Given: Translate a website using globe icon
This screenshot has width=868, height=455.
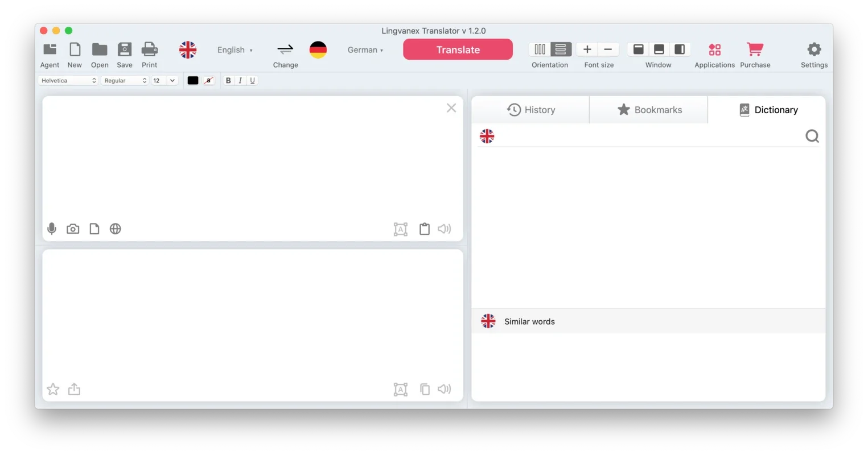Looking at the screenshot, I should 116,229.
